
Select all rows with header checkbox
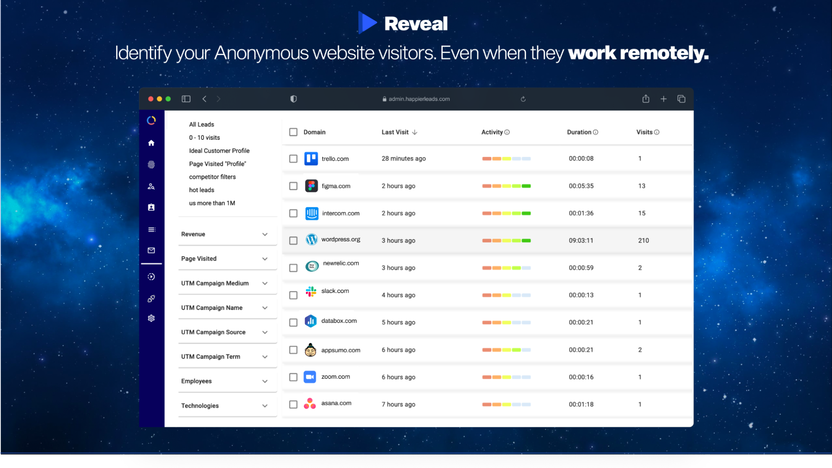pyautogui.click(x=293, y=132)
